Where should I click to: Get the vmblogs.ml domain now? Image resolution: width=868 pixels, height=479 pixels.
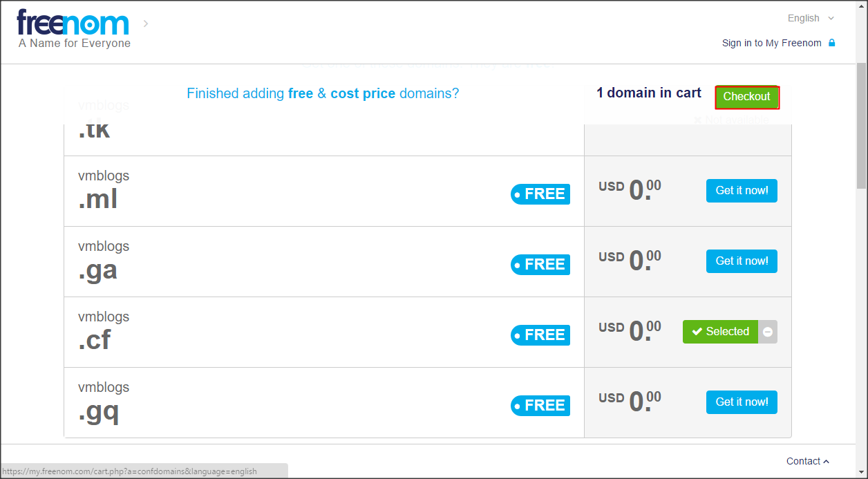(x=742, y=191)
